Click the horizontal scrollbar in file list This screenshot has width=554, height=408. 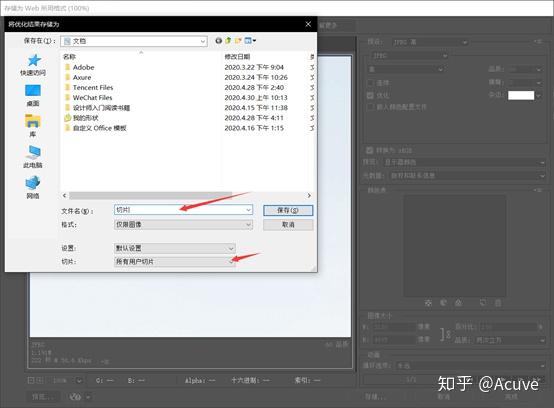pyautogui.click(x=151, y=195)
